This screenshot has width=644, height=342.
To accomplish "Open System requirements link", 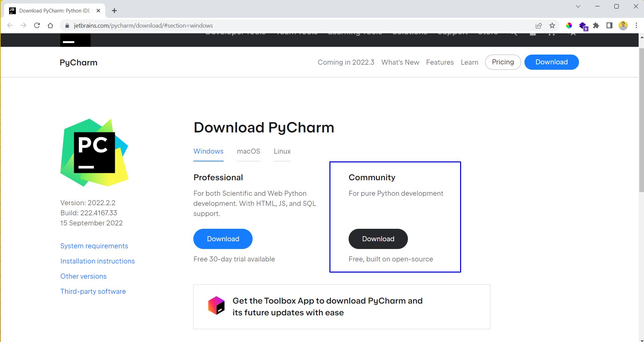I will coord(94,246).
